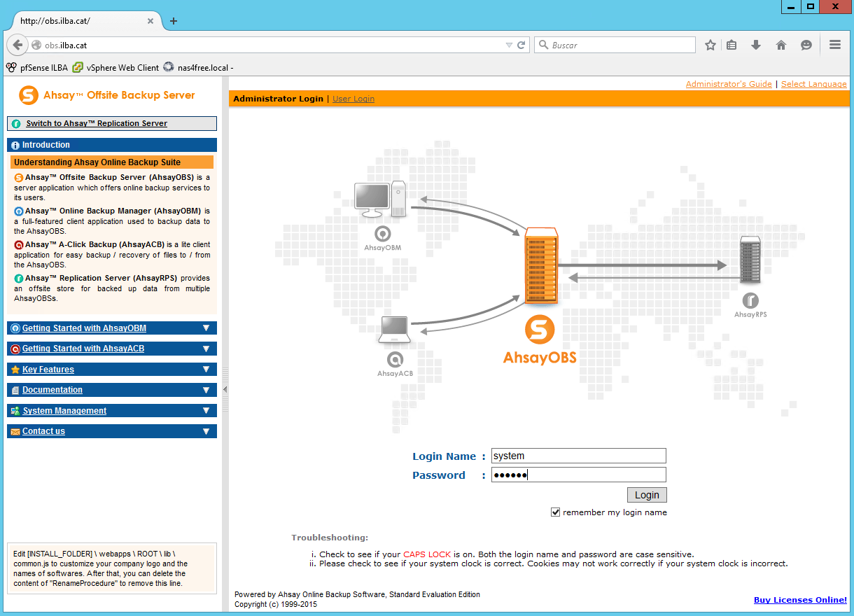Click the Documentation page icon
The image size is (854, 616).
coord(15,390)
